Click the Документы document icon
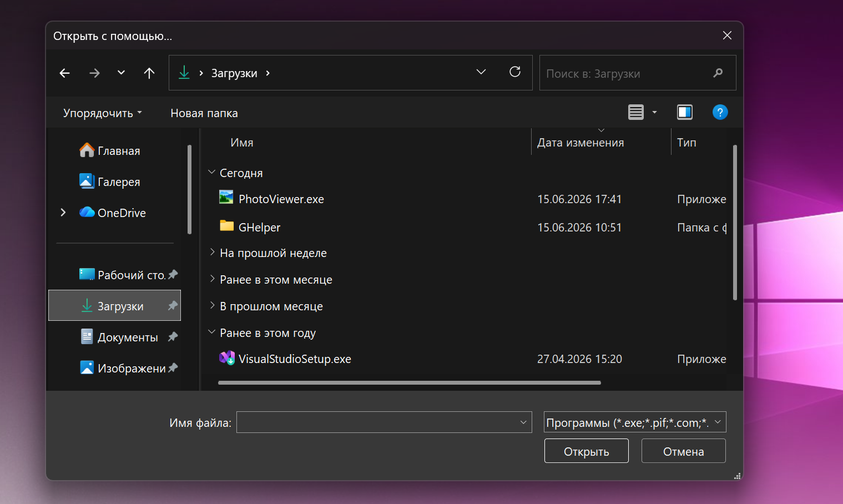 coord(87,336)
